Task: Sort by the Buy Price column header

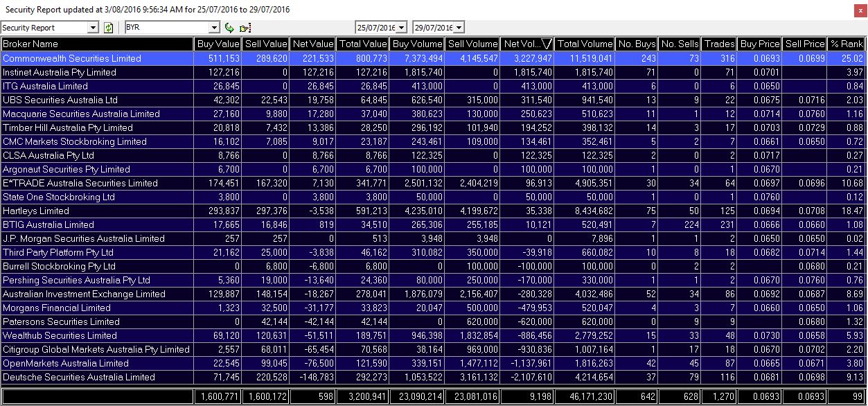Action: pyautogui.click(x=759, y=44)
